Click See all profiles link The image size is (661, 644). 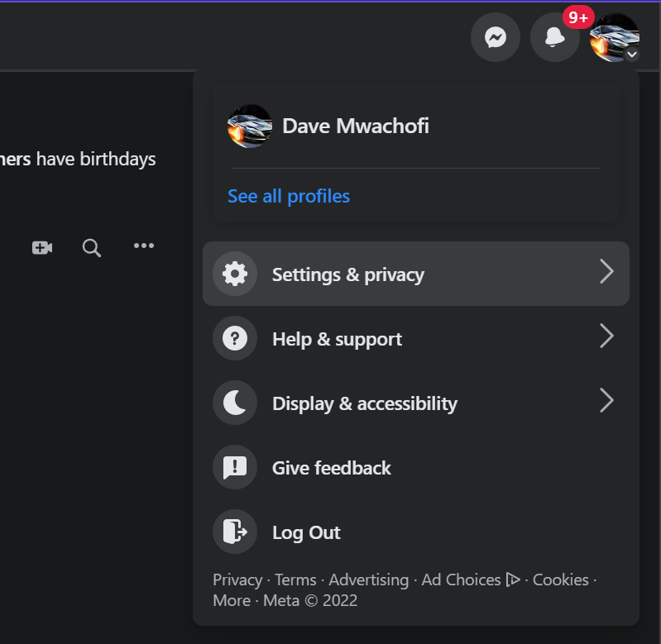(289, 196)
